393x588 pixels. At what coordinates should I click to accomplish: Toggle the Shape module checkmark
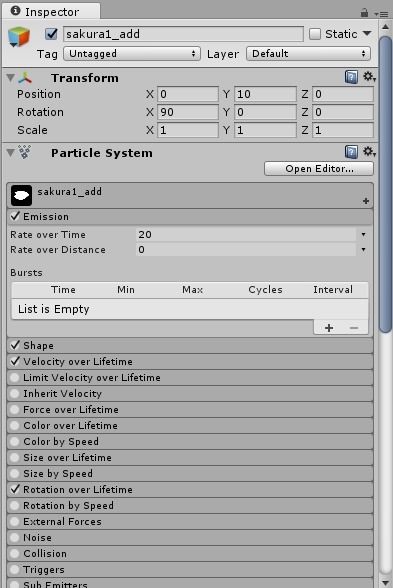point(15,345)
